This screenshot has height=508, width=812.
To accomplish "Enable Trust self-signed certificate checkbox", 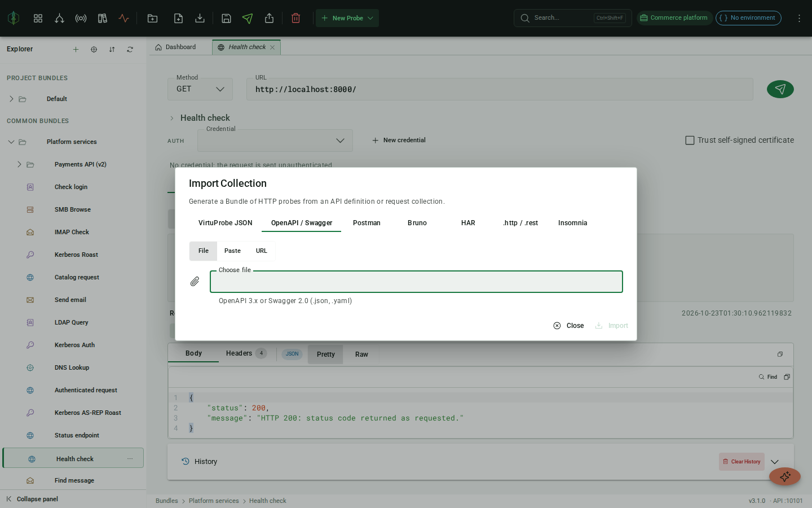I will pos(690,140).
